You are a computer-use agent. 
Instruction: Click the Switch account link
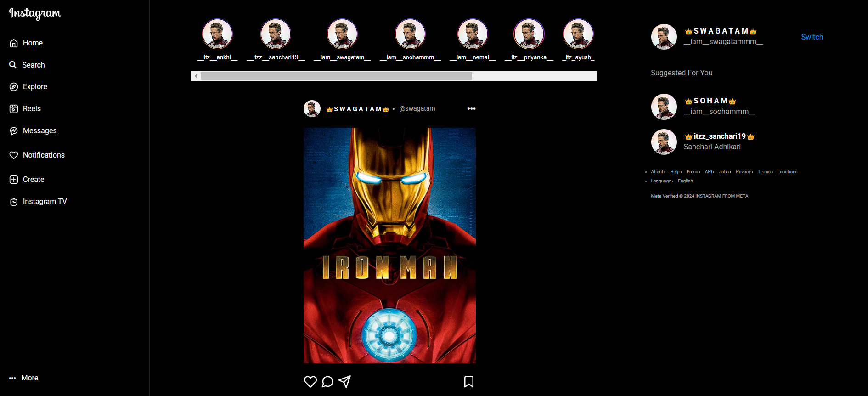coord(812,37)
